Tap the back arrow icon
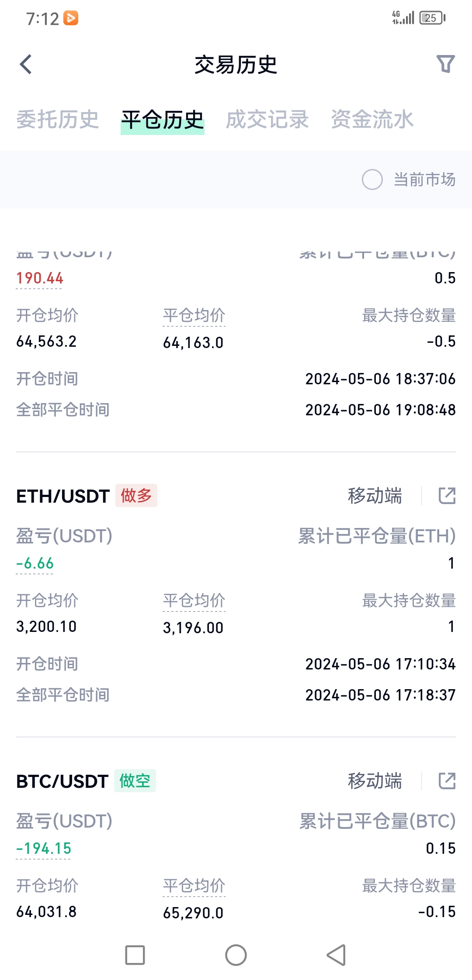 click(26, 64)
